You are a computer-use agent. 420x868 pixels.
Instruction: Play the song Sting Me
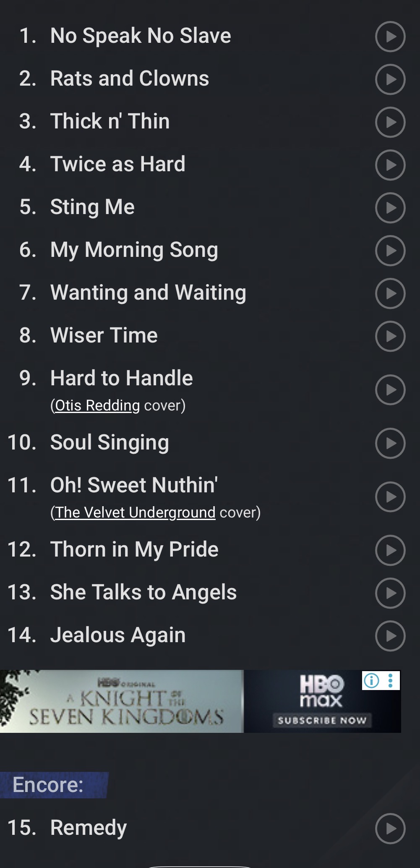[390, 208]
